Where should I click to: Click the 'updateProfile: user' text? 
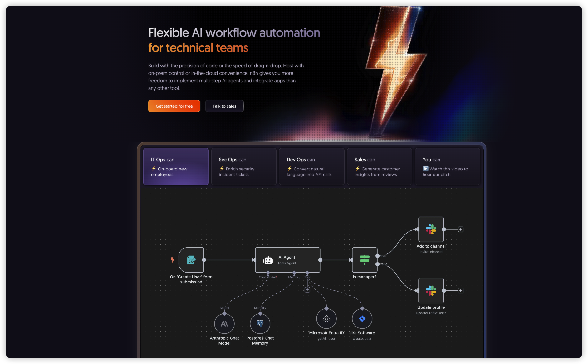tap(431, 313)
